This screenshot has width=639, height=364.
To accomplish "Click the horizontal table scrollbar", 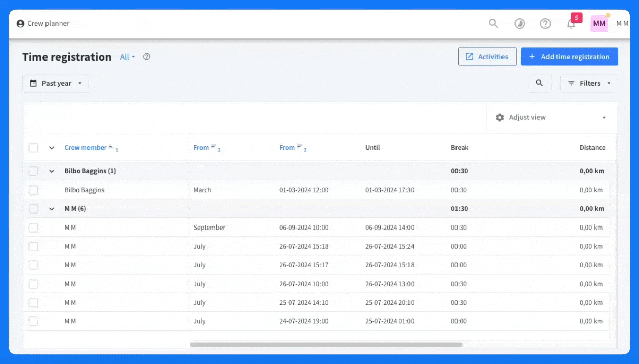I will (x=326, y=345).
